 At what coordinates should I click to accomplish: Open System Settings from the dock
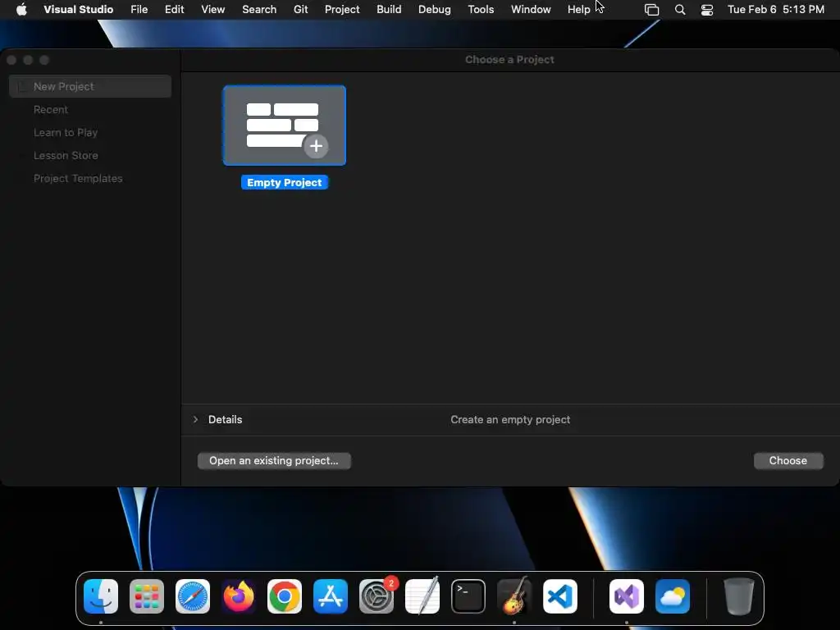(x=377, y=596)
